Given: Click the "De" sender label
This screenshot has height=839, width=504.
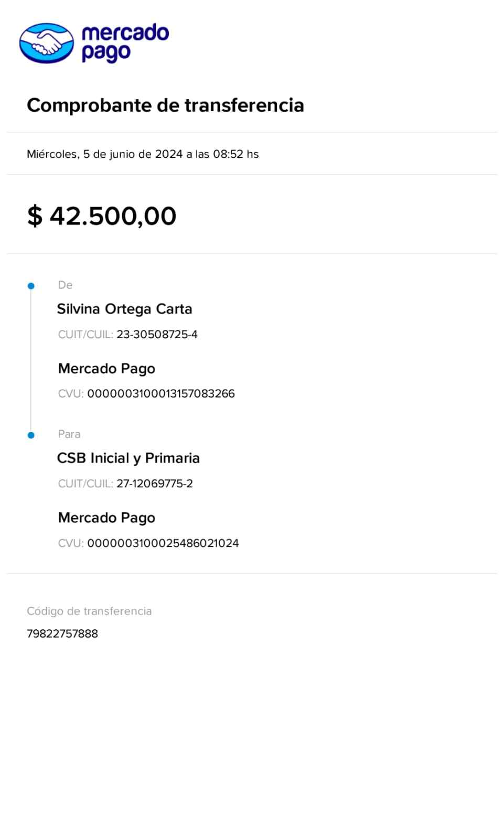Looking at the screenshot, I should pyautogui.click(x=65, y=285).
